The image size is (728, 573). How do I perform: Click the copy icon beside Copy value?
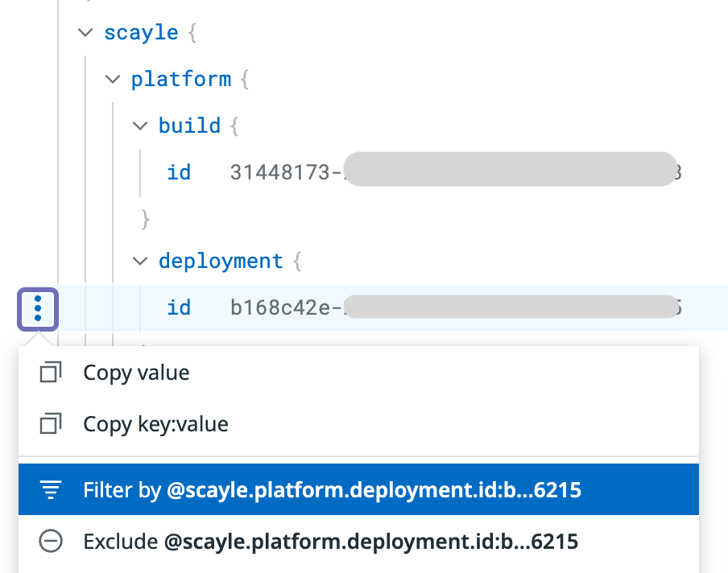[x=50, y=373]
